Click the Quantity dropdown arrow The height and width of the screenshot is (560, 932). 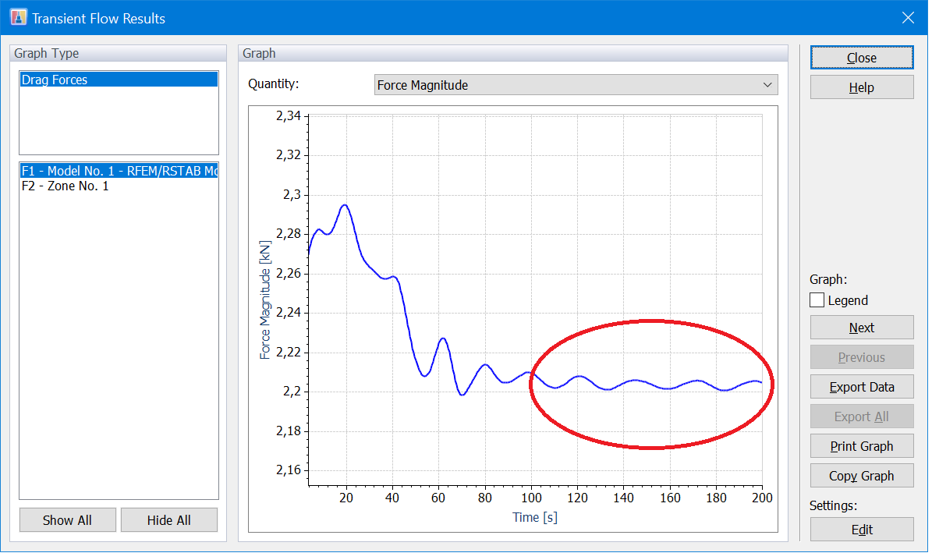(x=768, y=84)
